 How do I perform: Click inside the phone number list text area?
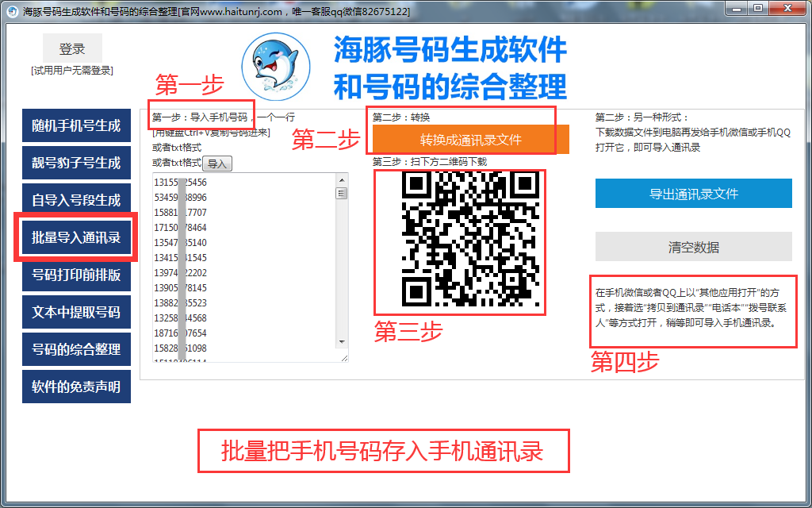pyautogui.click(x=254, y=270)
